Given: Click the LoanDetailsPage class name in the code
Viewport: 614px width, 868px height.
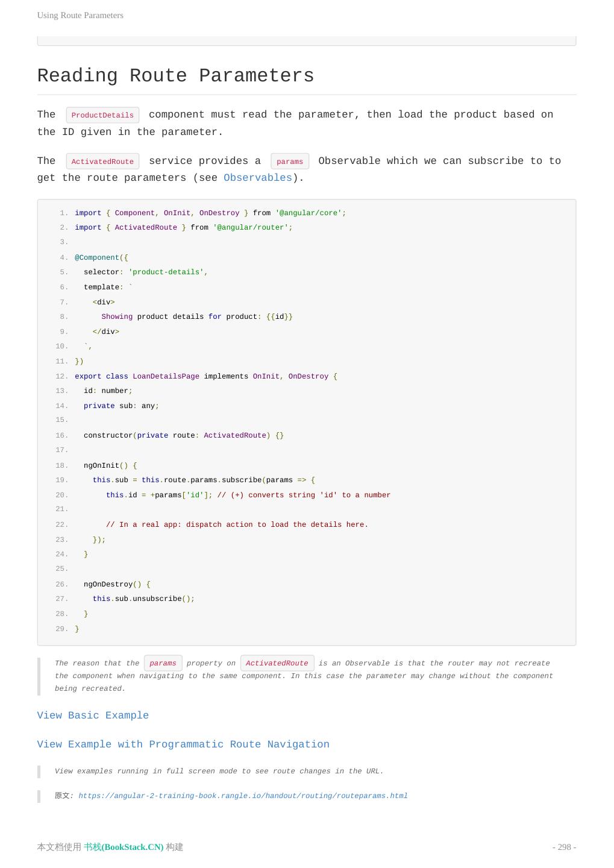Looking at the screenshot, I should (166, 376).
